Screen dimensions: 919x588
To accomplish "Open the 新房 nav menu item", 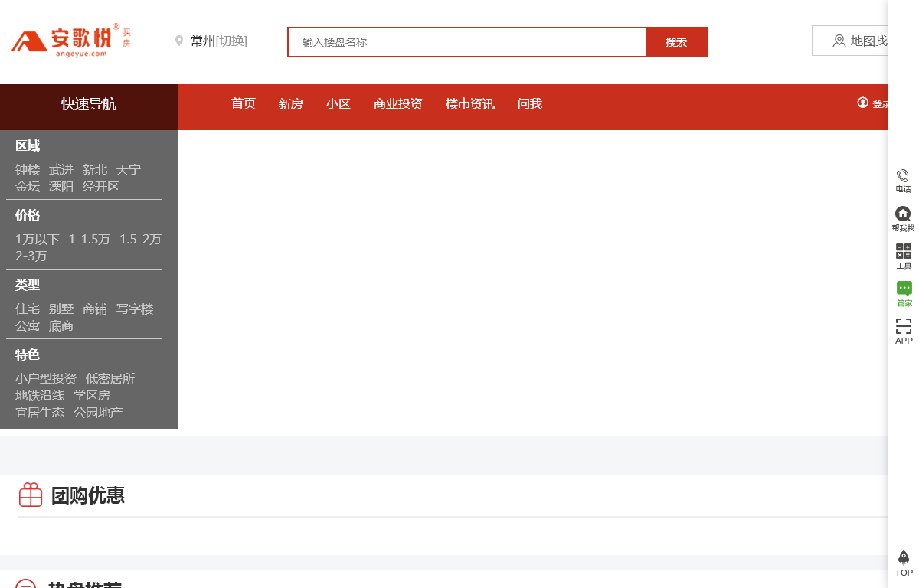I will pos(291,104).
